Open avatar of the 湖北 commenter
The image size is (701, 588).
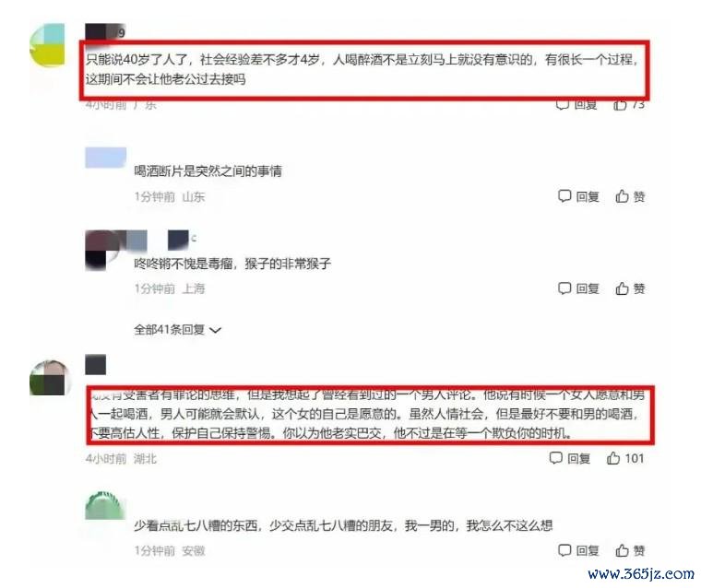48,378
